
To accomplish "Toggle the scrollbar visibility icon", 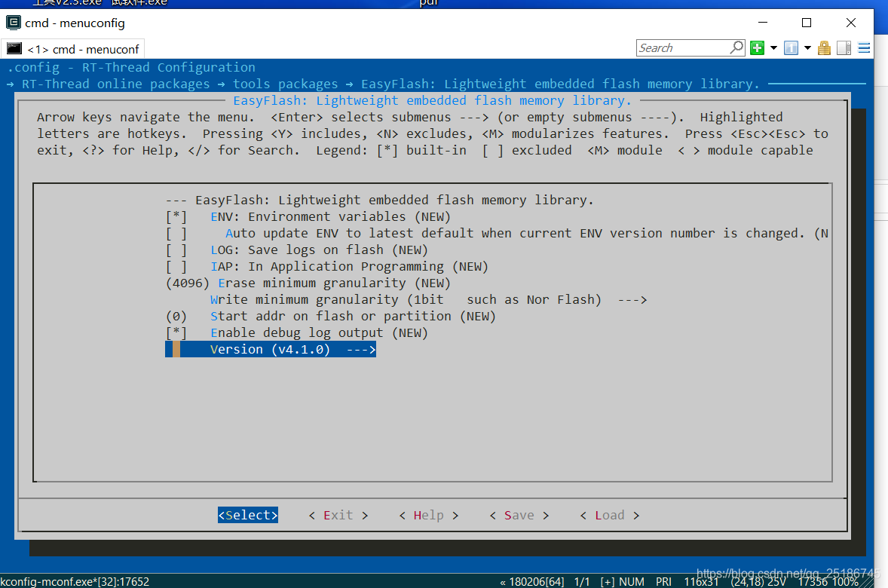I will [844, 48].
